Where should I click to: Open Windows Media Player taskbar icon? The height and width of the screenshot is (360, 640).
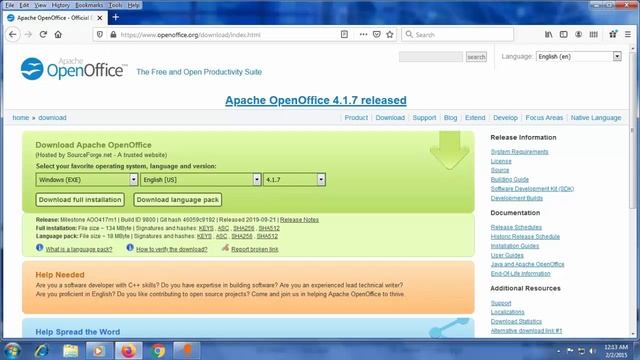(x=99, y=351)
